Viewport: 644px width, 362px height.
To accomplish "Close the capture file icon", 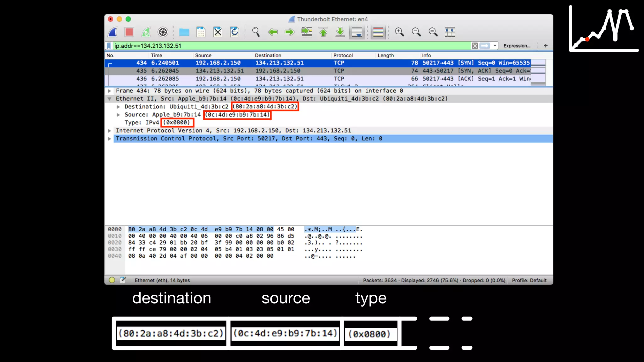I will coord(218,32).
